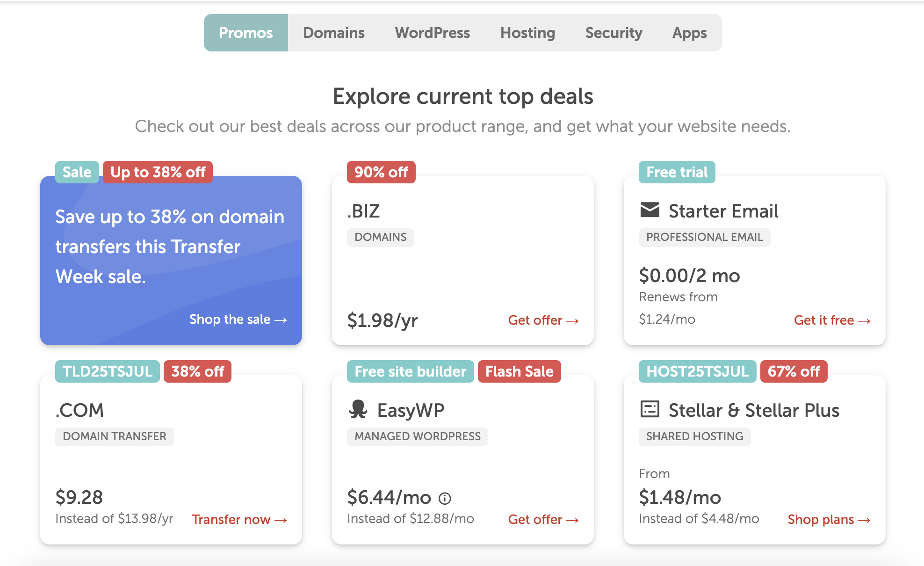
Task: Click the Explore current top deals heading
Action: [463, 97]
